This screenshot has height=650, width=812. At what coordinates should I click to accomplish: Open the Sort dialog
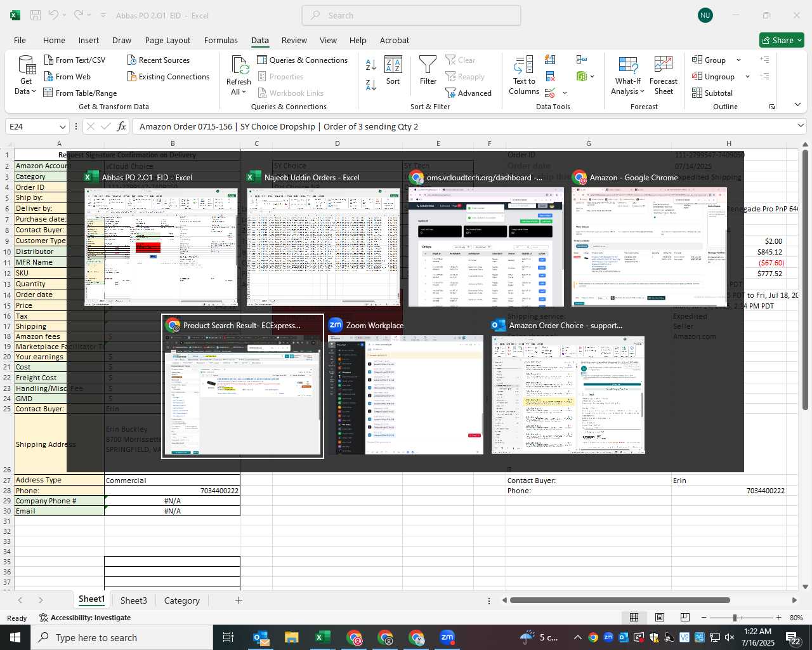click(393, 70)
